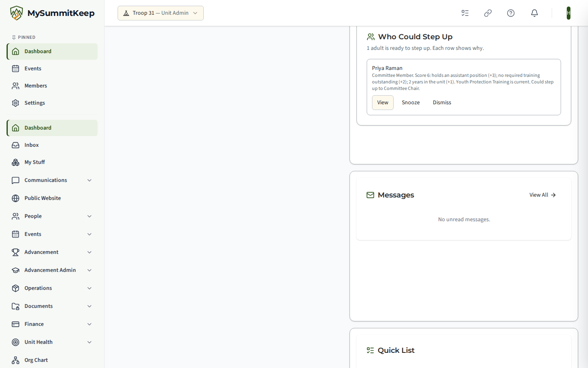Select the lower Dashboard menu item
The height and width of the screenshot is (368, 588).
pos(52,128)
